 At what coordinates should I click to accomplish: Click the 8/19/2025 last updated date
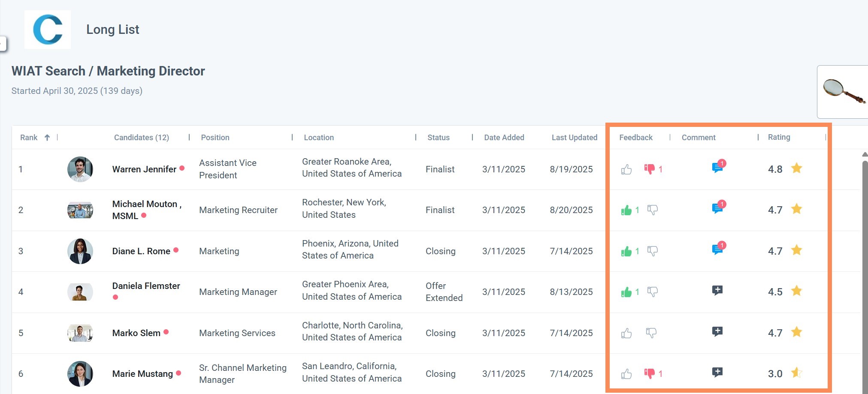click(x=572, y=169)
